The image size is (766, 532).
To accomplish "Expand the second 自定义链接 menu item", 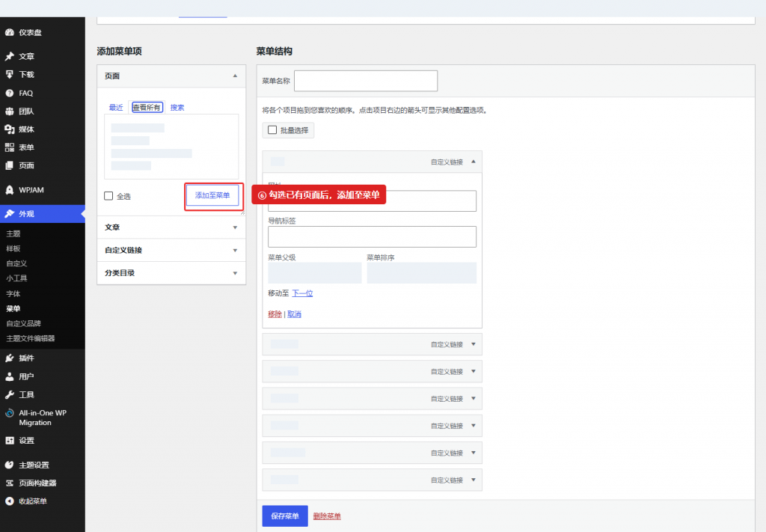I will tap(474, 344).
